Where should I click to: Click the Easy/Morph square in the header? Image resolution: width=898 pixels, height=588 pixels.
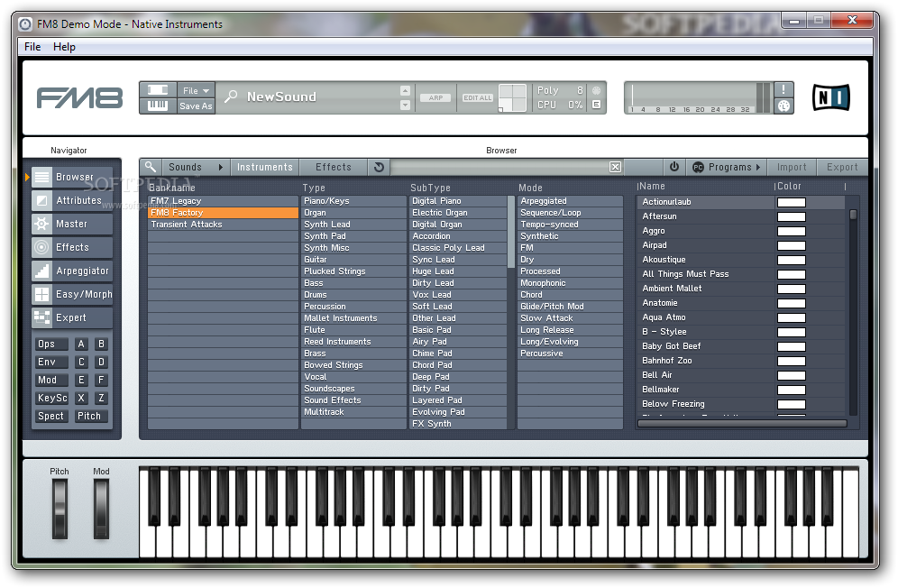pyautogui.click(x=512, y=97)
